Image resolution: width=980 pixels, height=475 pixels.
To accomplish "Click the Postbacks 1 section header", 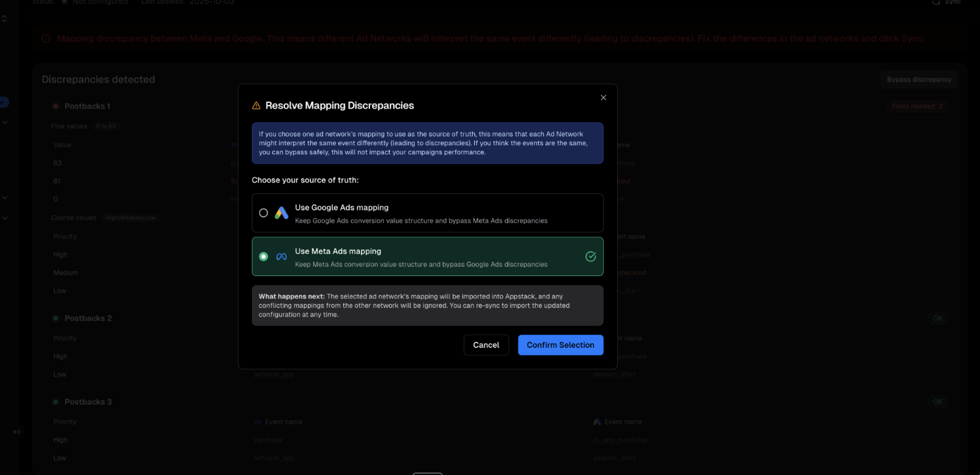I will [x=87, y=106].
